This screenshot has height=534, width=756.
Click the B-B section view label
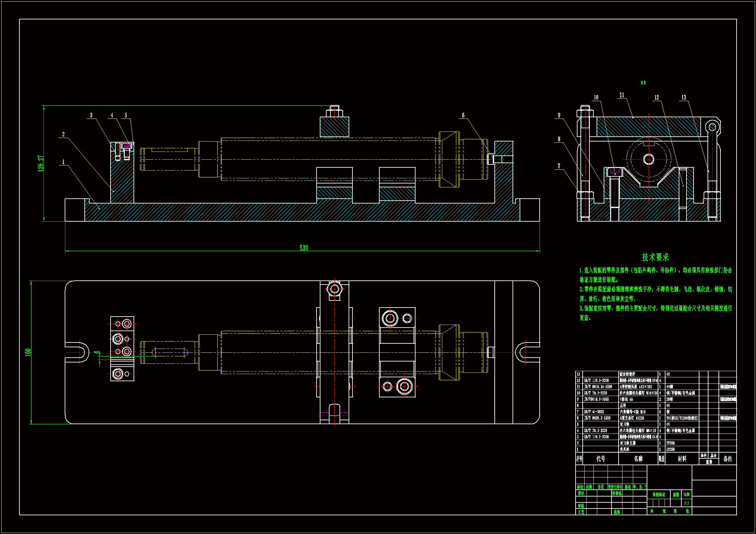click(x=643, y=83)
